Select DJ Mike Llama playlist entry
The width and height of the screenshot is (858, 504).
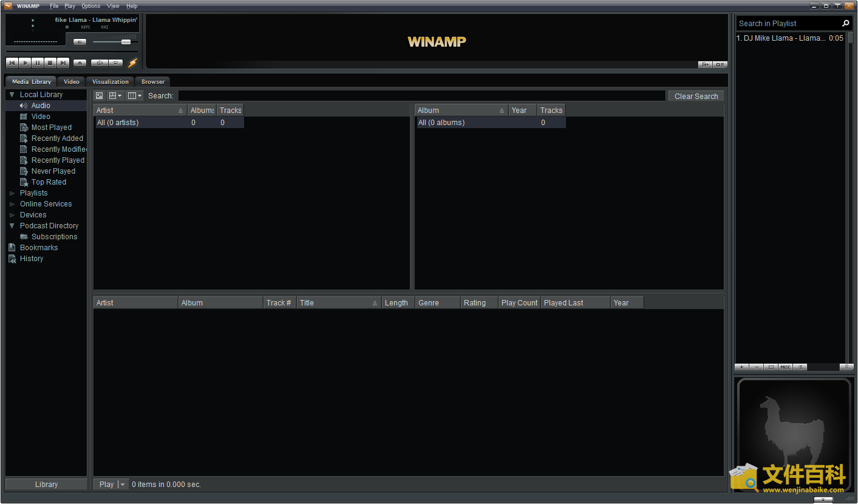click(790, 38)
